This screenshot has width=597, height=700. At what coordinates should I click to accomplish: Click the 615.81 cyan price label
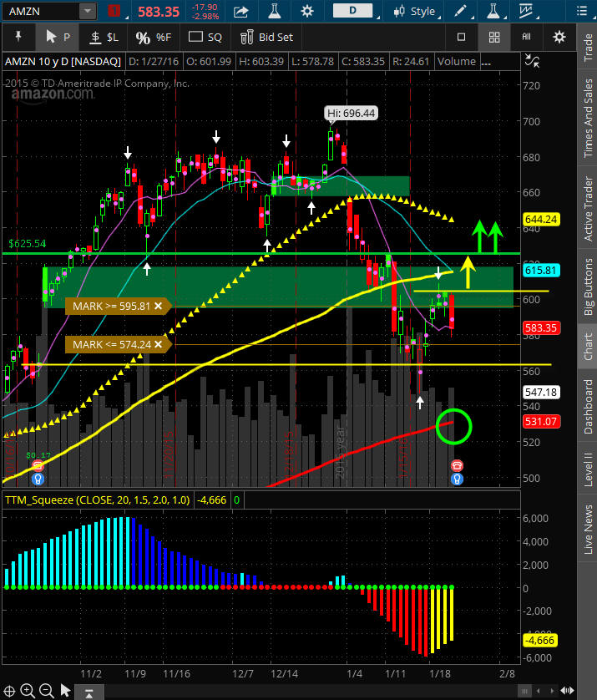click(541, 270)
